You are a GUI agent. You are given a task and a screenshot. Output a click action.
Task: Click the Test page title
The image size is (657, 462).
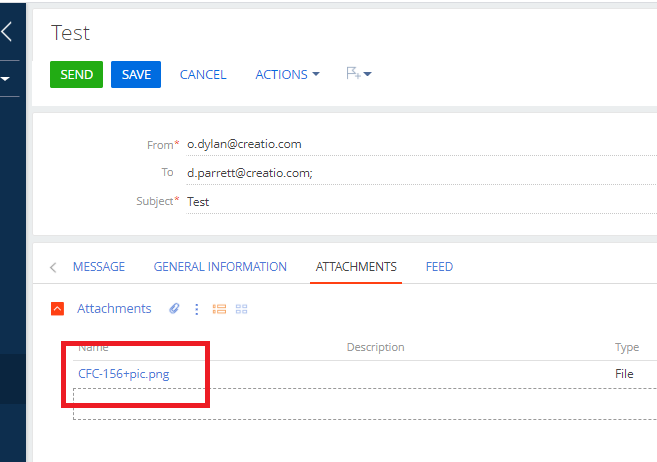point(70,33)
